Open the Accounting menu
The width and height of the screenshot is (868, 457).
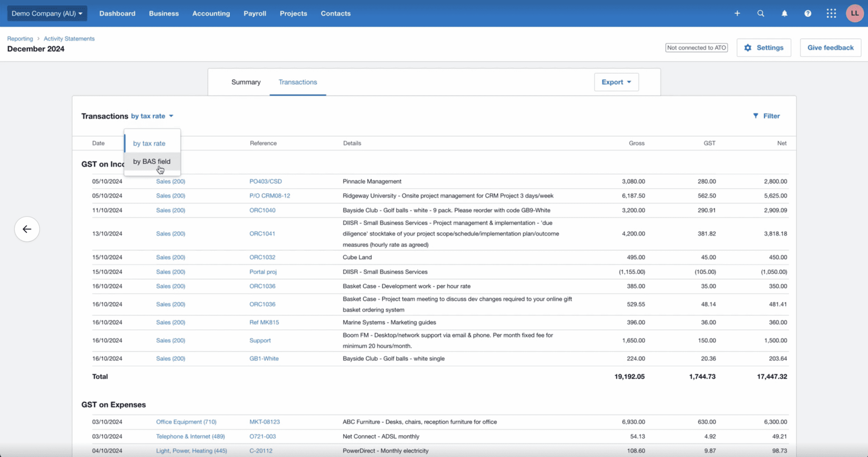click(x=211, y=13)
